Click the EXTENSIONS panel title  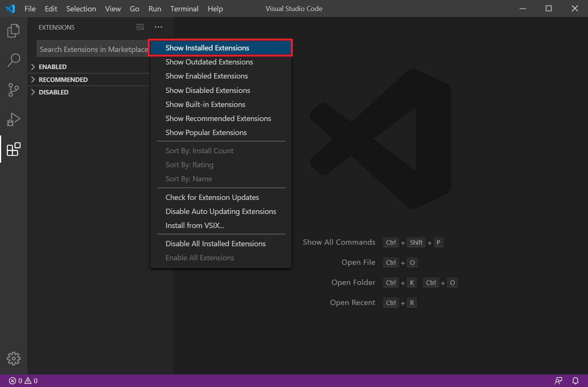click(57, 27)
